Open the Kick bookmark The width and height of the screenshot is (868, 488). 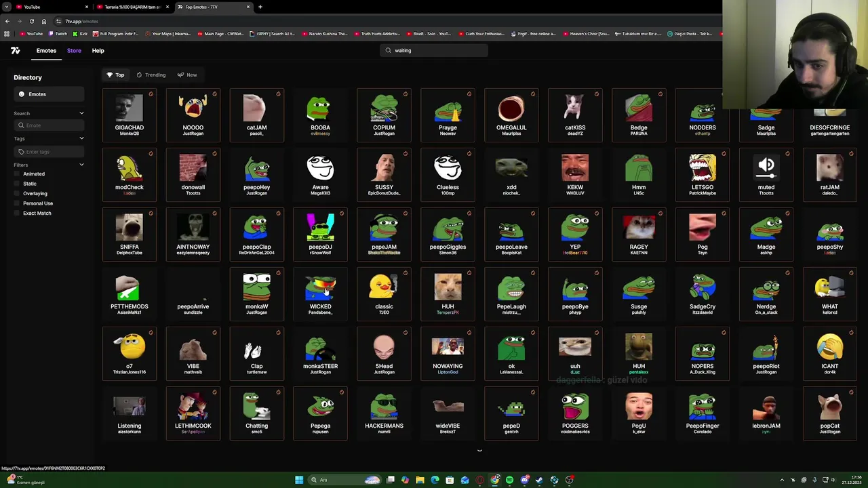pos(80,34)
